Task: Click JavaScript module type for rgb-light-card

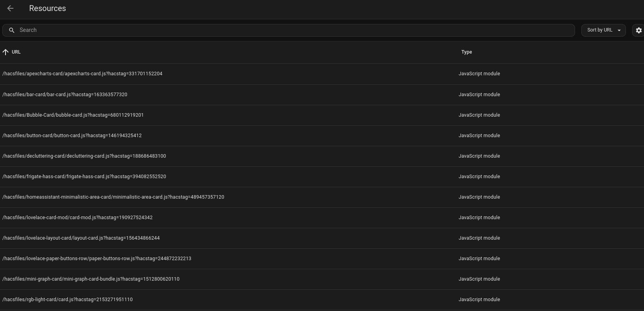Action: tap(479, 300)
